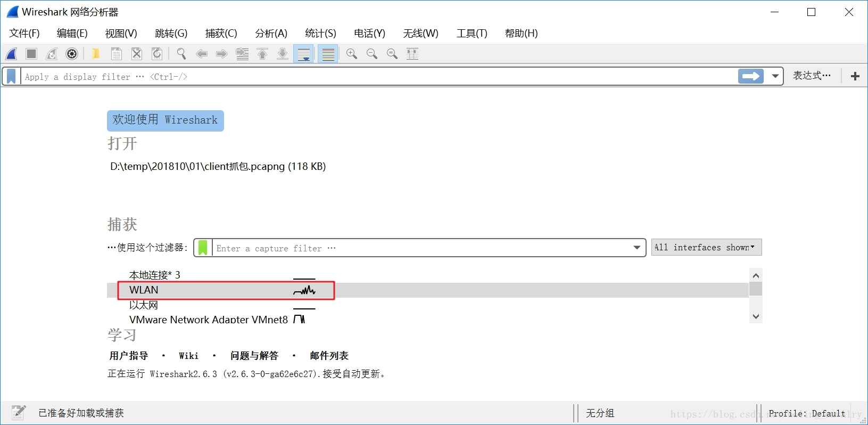Select WLAN interface row

pyautogui.click(x=428, y=290)
